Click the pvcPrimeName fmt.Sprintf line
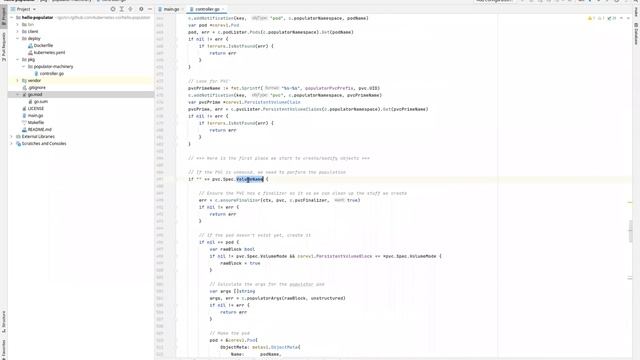Image resolution: width=640 pixels, height=360 pixels. tap(284, 88)
